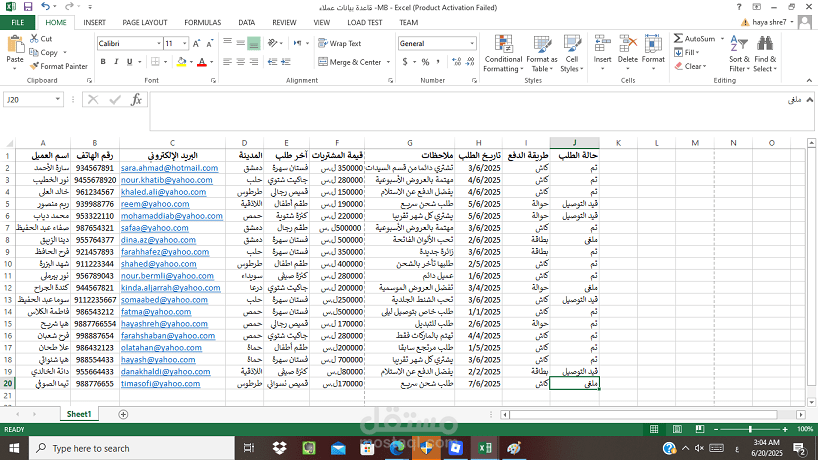Click the Save icon in the quick access toolbar

pyautogui.click(x=28, y=7)
